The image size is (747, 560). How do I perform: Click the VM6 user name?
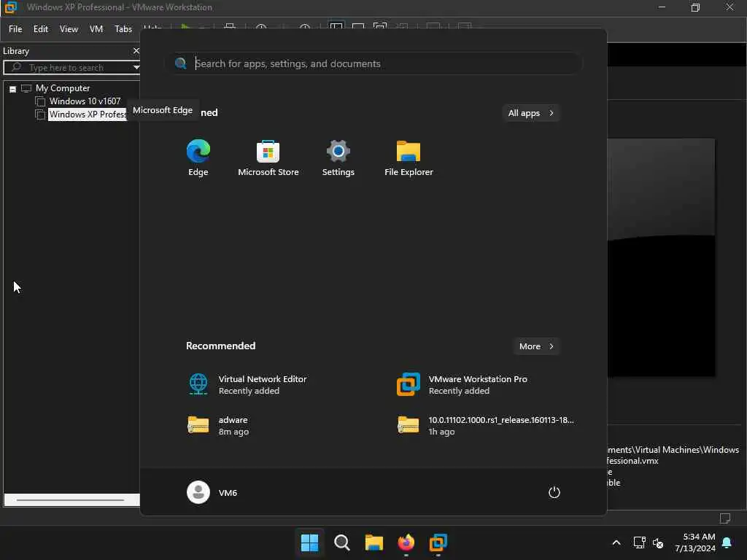click(x=228, y=493)
